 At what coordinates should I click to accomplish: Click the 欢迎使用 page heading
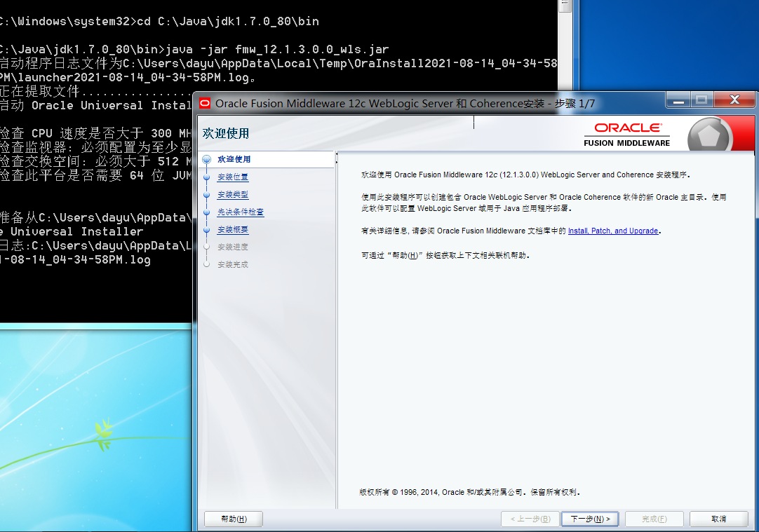tap(226, 133)
